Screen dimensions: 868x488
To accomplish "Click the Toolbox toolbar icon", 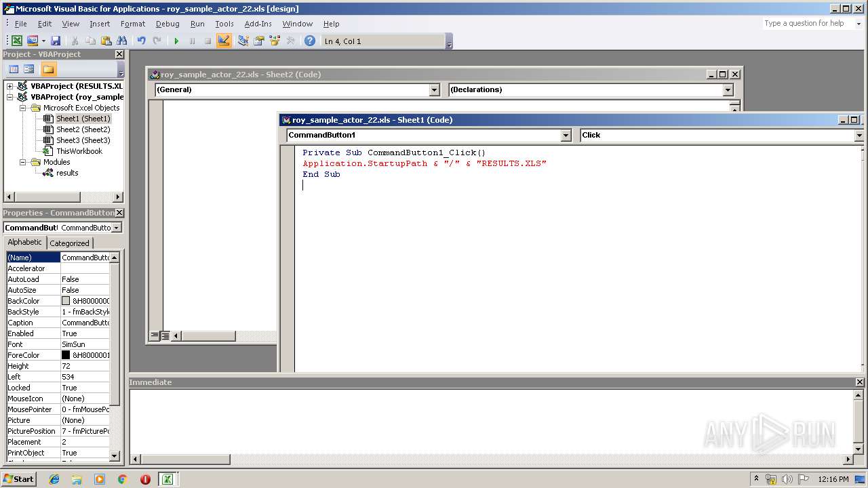I will pos(291,41).
